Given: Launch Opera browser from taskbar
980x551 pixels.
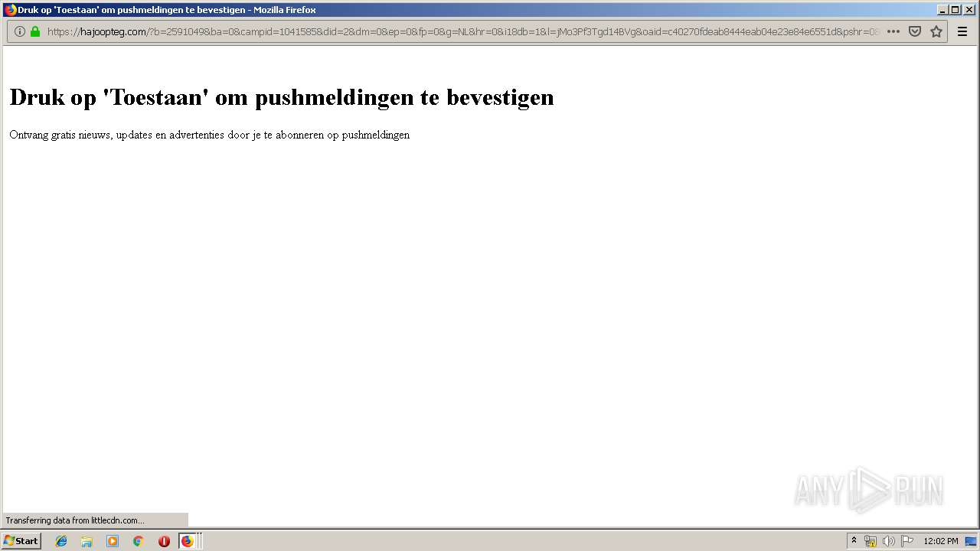Looking at the screenshot, I should [164, 541].
